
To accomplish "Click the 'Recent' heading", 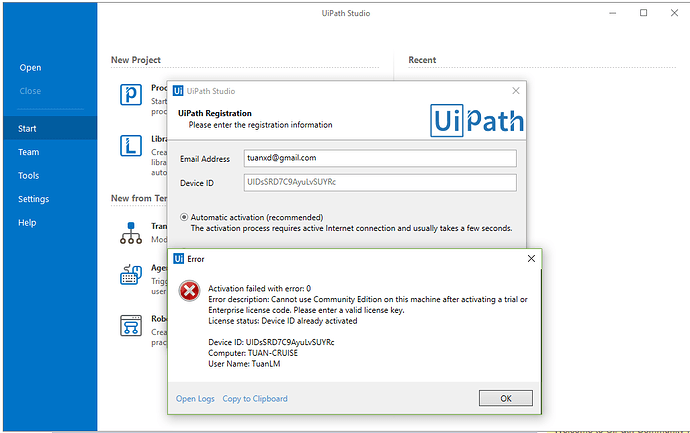I will [x=422, y=60].
